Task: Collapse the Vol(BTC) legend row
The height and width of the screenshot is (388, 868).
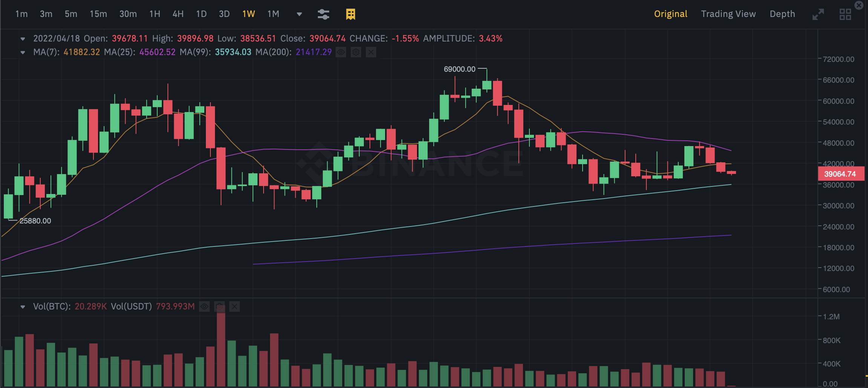Action: click(x=23, y=306)
